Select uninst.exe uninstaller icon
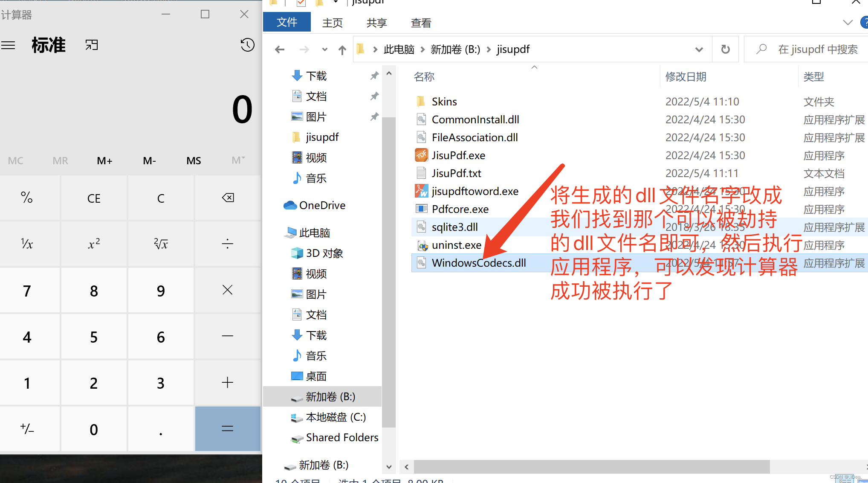The image size is (868, 483). pyautogui.click(x=422, y=245)
